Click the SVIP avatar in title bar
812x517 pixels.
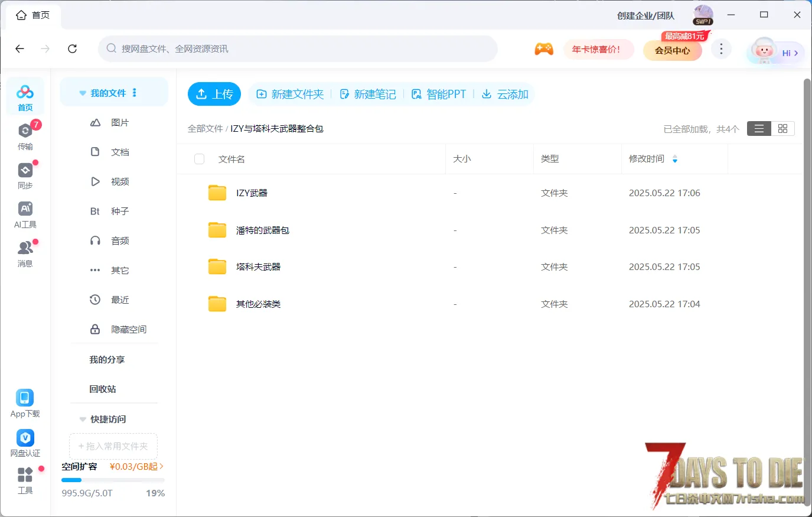coord(703,15)
